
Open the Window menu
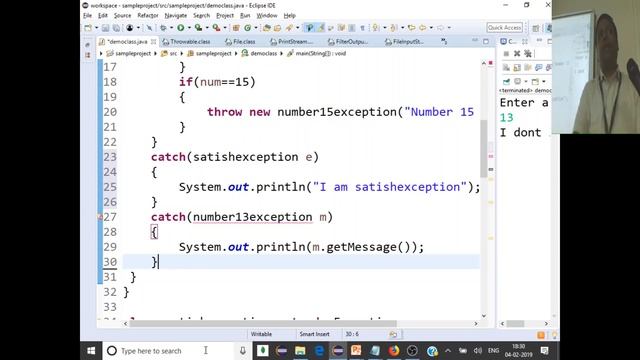click(267, 16)
